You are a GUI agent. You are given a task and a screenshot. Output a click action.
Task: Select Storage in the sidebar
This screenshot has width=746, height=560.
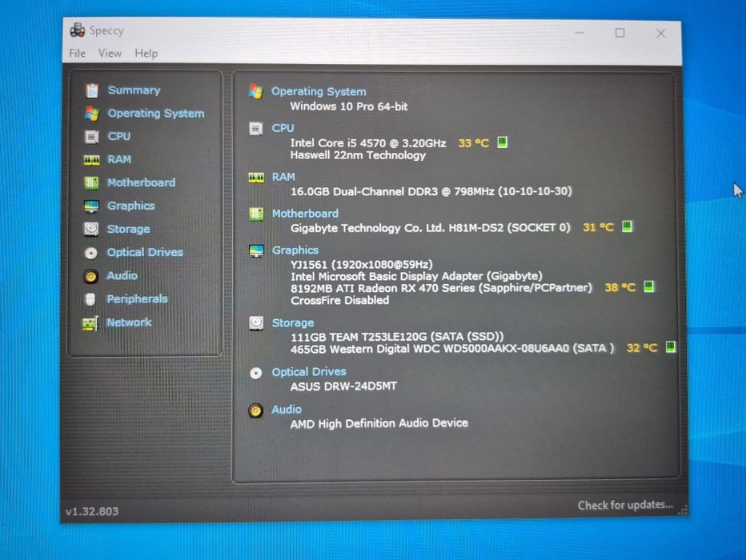pos(128,229)
